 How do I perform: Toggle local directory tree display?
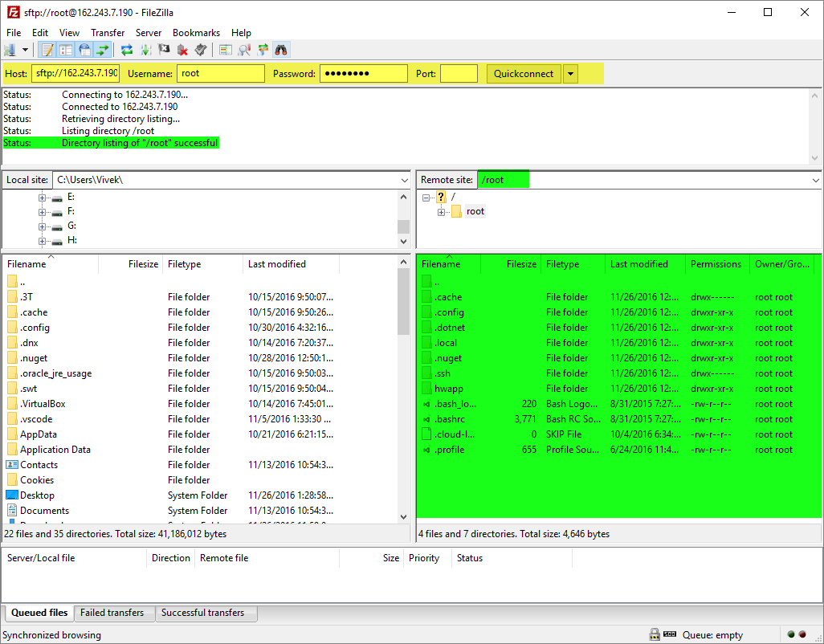(66, 50)
